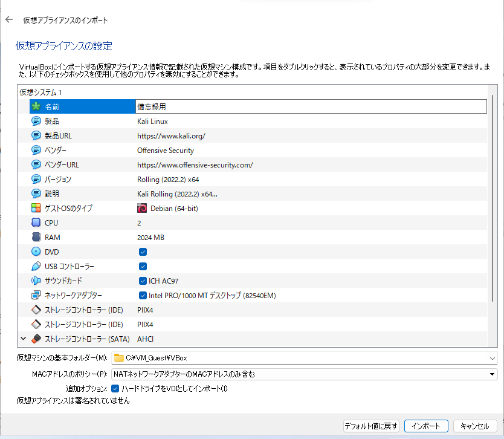Click the DVD disc icon
The width and height of the screenshot is (504, 439).
[x=36, y=251]
